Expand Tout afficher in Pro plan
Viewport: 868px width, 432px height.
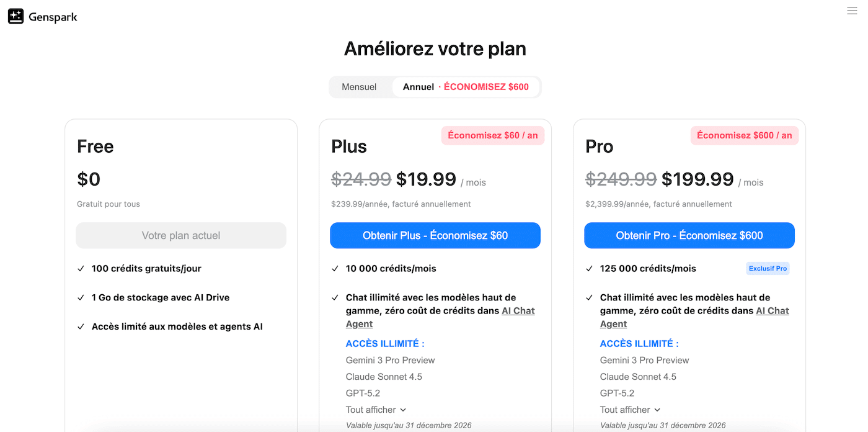631,410
